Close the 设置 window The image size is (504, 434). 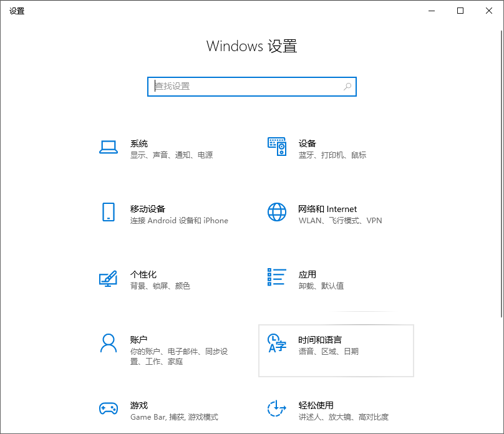pos(489,11)
